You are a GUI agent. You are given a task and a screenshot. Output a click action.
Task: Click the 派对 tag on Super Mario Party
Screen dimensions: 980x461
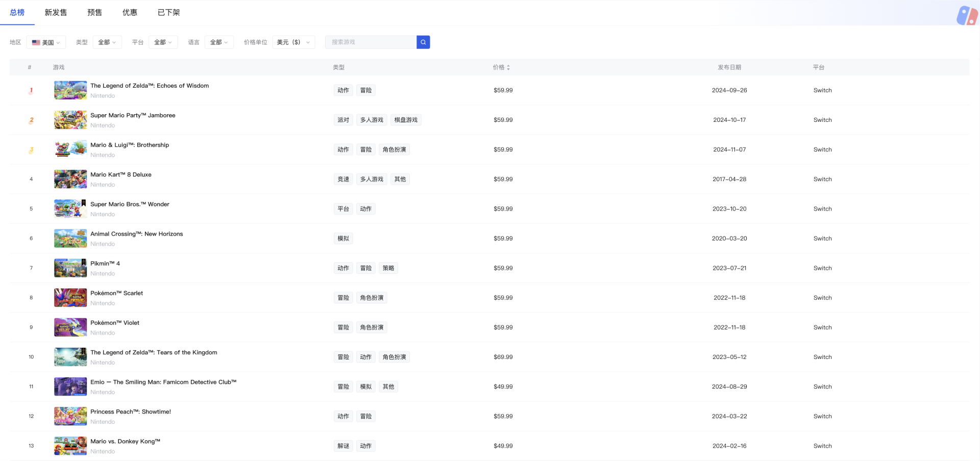click(x=344, y=120)
